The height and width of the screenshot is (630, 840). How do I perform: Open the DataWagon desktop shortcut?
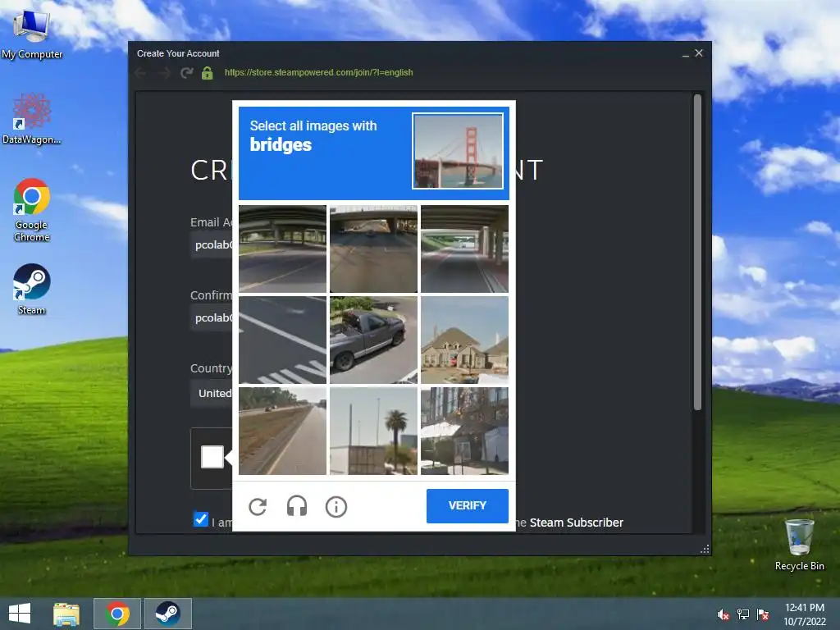coord(32,119)
